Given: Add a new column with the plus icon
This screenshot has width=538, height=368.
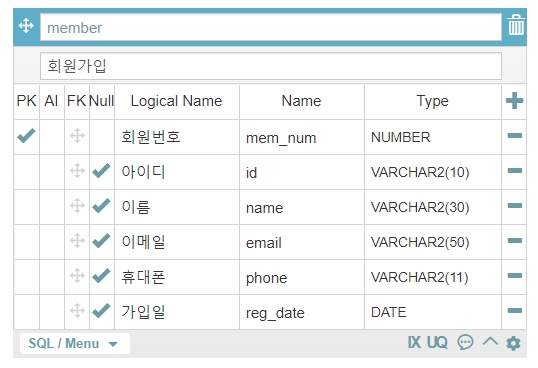Looking at the screenshot, I should (514, 100).
